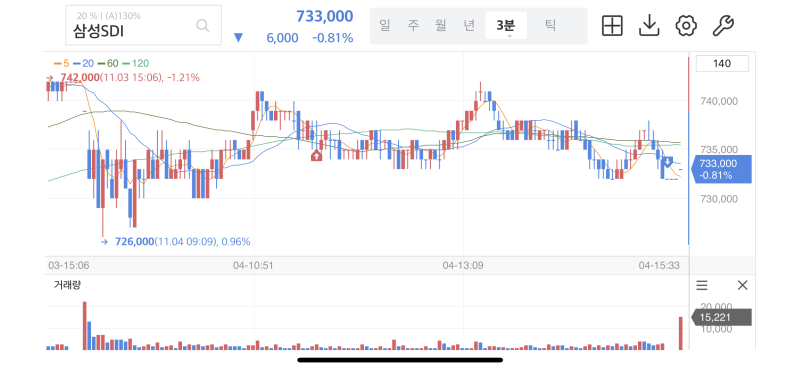Image resolution: width=800 pixels, height=370 pixels.
Task: Close the 거래량 volume panel
Action: click(x=742, y=285)
